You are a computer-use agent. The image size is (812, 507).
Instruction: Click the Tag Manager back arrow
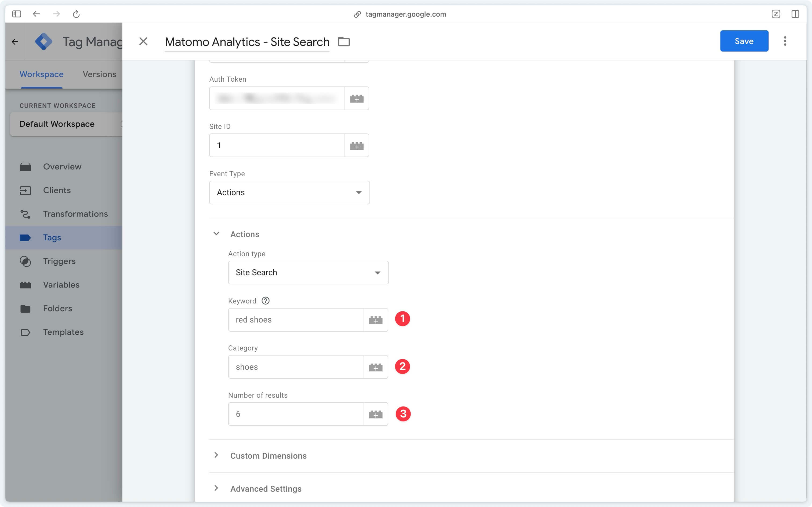point(15,42)
